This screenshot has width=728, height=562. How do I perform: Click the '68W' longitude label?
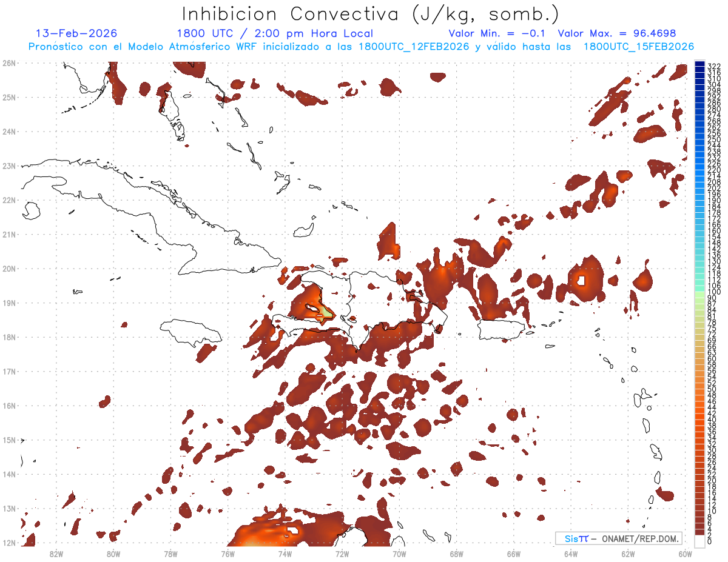pyautogui.click(x=457, y=554)
